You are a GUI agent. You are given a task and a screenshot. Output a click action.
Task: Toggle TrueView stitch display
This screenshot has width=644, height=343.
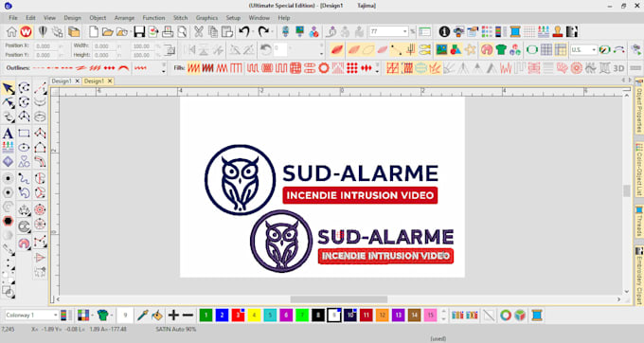pyautogui.click(x=337, y=49)
